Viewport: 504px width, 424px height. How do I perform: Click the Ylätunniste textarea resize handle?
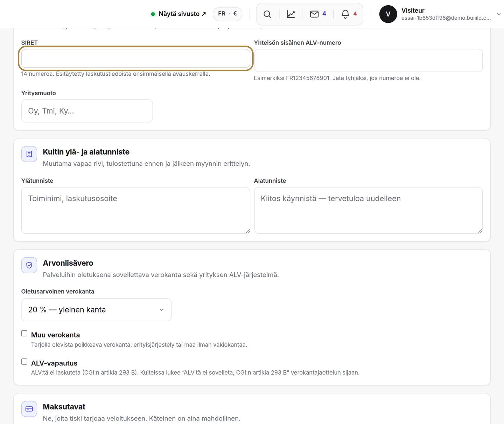pos(248,231)
